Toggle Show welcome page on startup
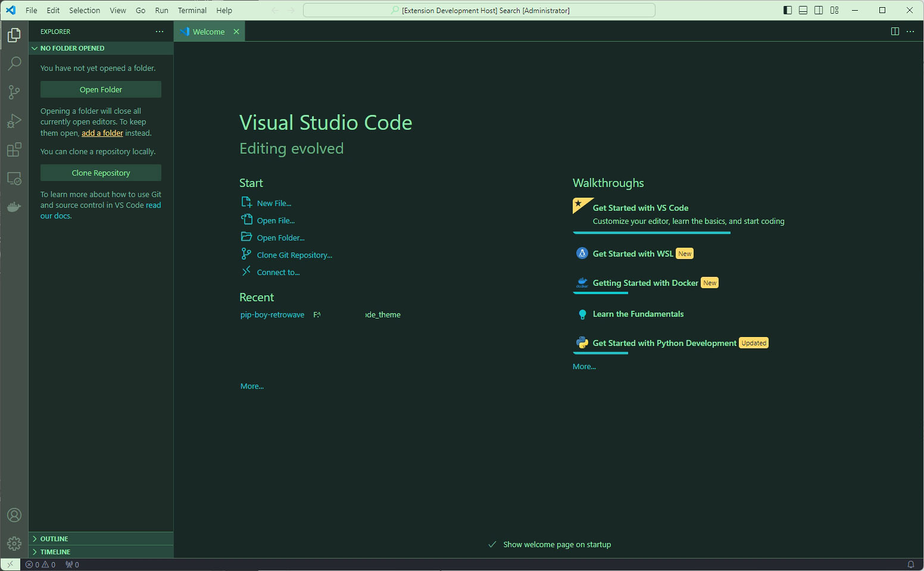The image size is (924, 571). click(492, 544)
